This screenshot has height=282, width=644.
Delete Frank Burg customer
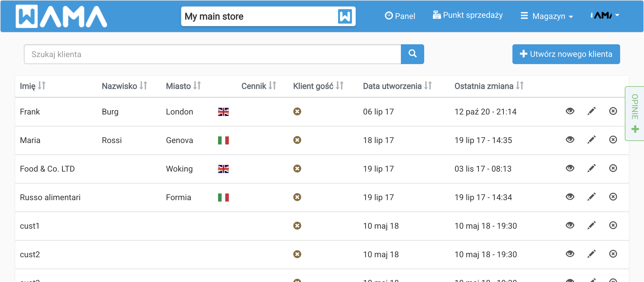pos(613,111)
